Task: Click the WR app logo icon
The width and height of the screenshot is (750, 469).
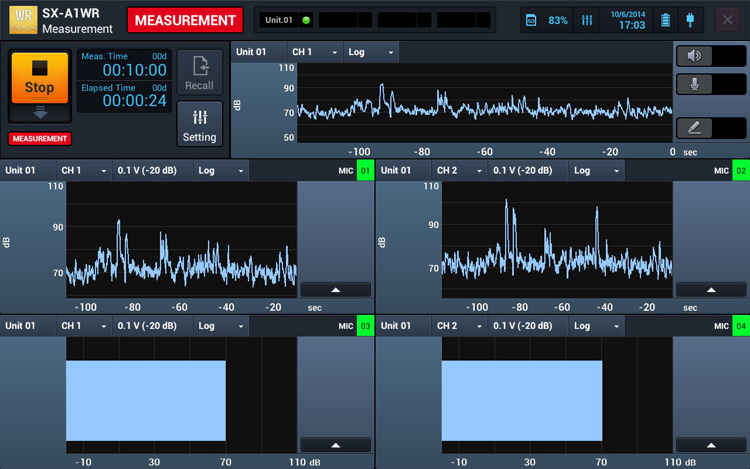Action: point(21,21)
